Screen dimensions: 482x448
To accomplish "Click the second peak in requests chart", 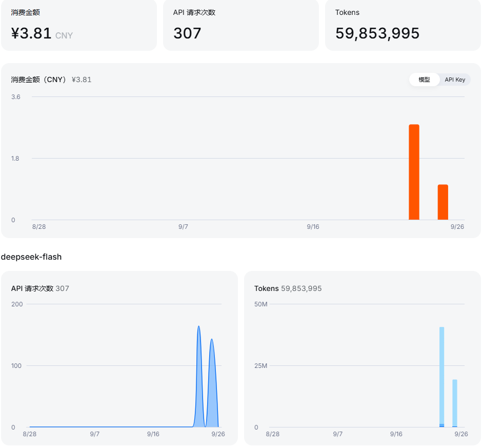I will point(211,341).
